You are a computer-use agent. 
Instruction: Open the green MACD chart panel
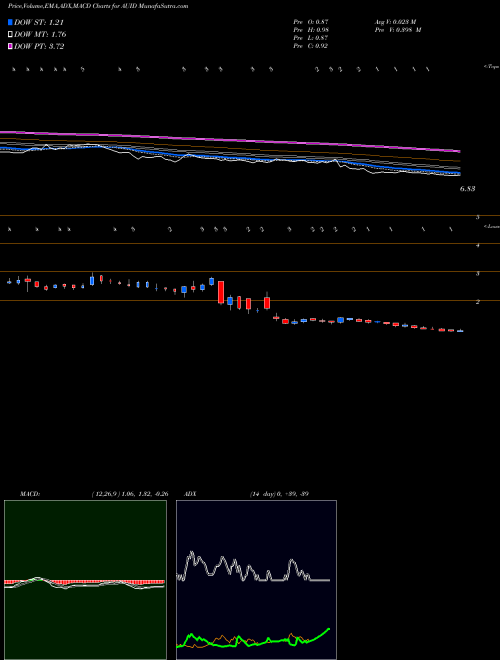[85, 580]
